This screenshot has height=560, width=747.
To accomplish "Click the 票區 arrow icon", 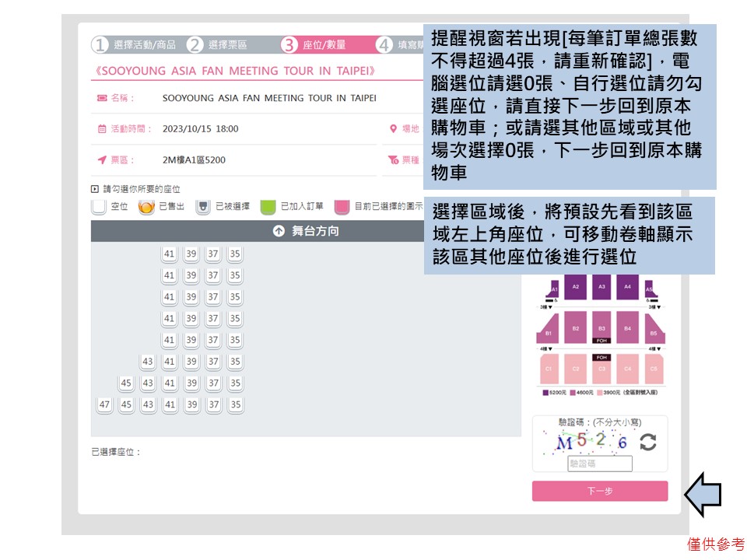I will point(102,160).
